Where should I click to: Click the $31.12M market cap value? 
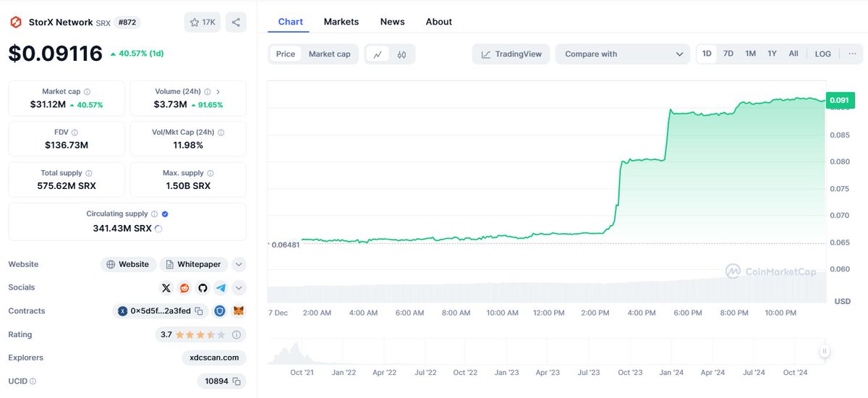point(48,105)
